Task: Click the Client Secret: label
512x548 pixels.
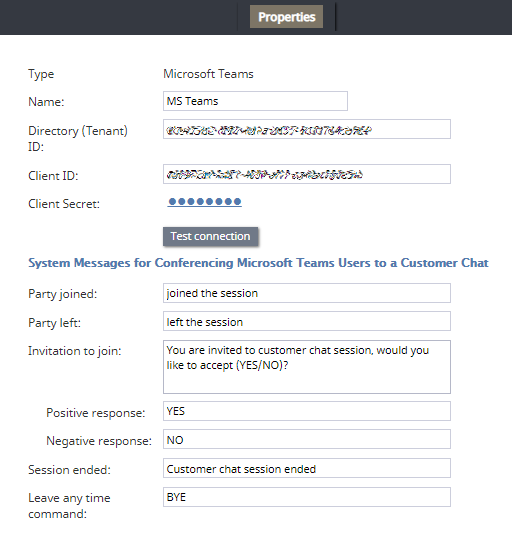Action: point(64,204)
